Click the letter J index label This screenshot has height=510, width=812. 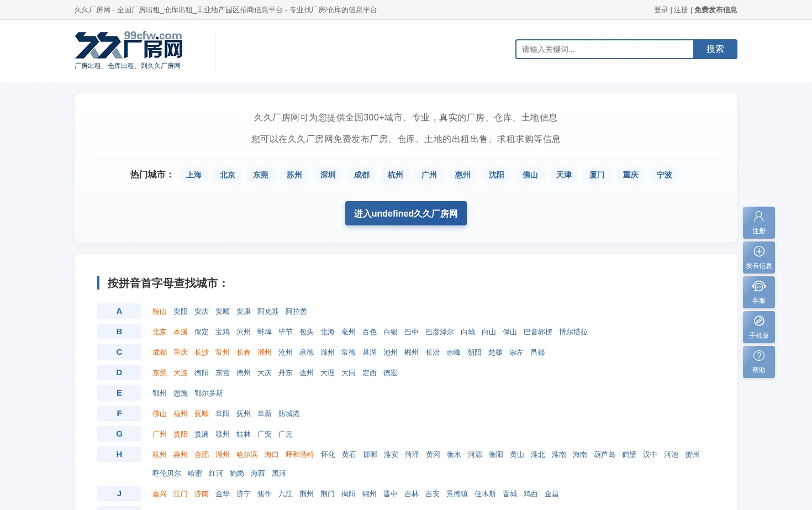(119, 493)
